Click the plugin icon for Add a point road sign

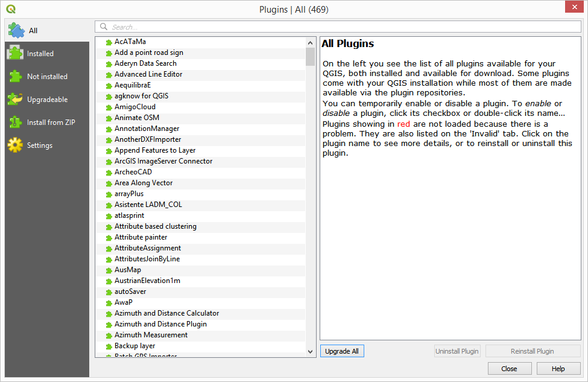(x=109, y=53)
